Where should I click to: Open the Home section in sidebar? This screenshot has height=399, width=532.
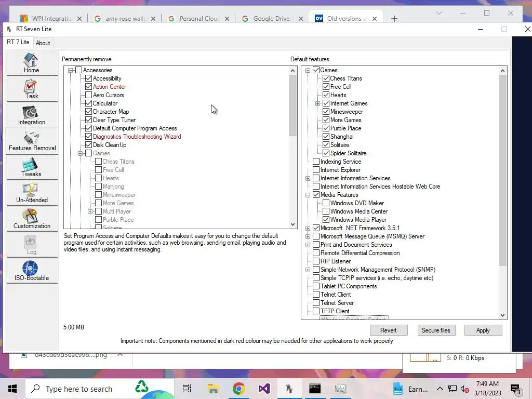click(32, 63)
